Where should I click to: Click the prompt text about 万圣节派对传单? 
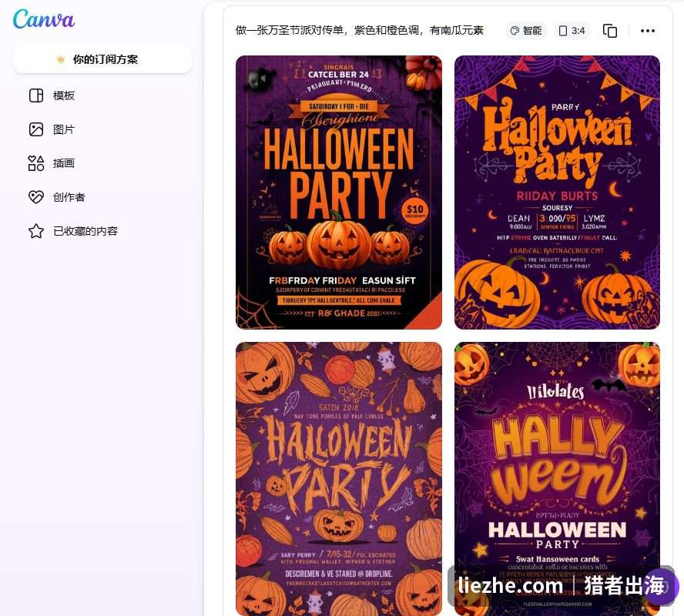coord(360,30)
